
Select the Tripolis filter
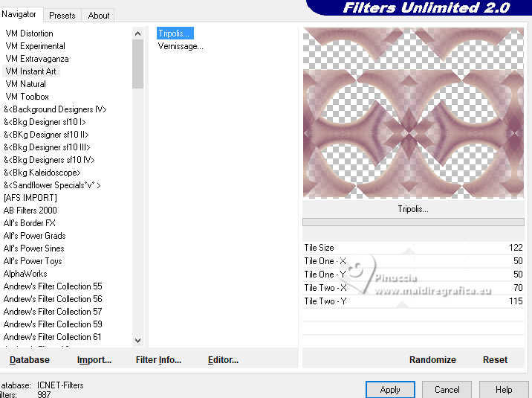[175, 33]
